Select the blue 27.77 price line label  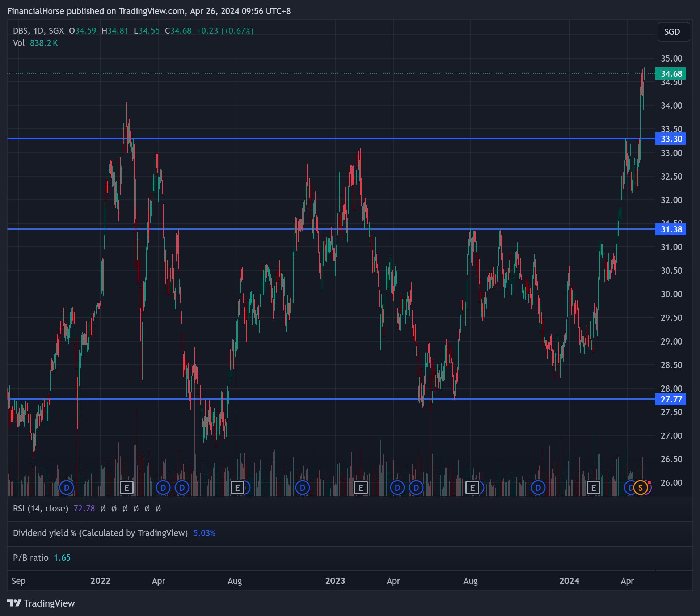(x=671, y=399)
